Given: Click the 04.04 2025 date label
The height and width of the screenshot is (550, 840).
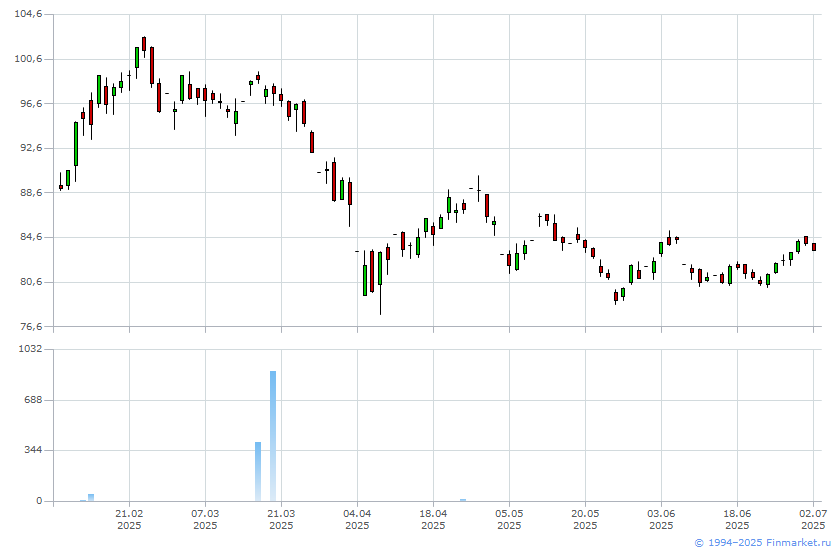Looking at the screenshot, I should (x=357, y=519).
